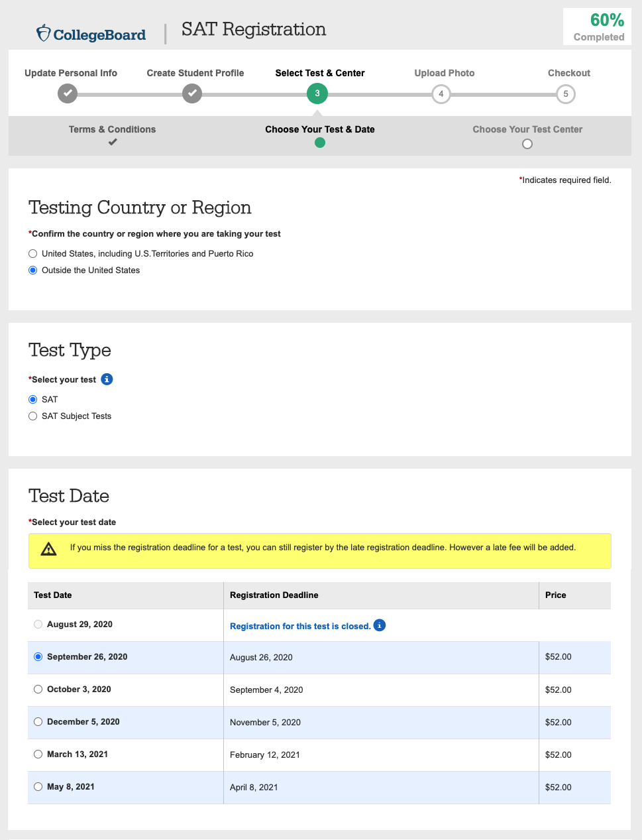Click the Update Personal Info checkmark step
The width and height of the screenshot is (642, 840).
pos(68,93)
